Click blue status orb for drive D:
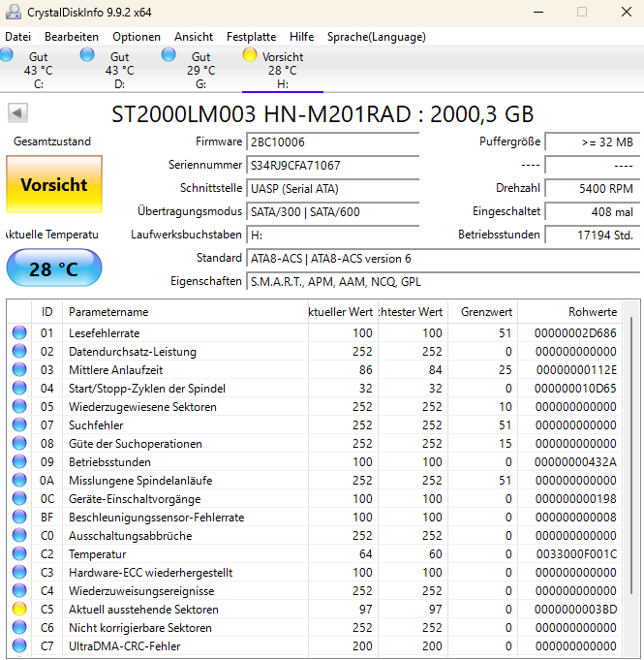The image size is (644, 660). click(x=87, y=54)
